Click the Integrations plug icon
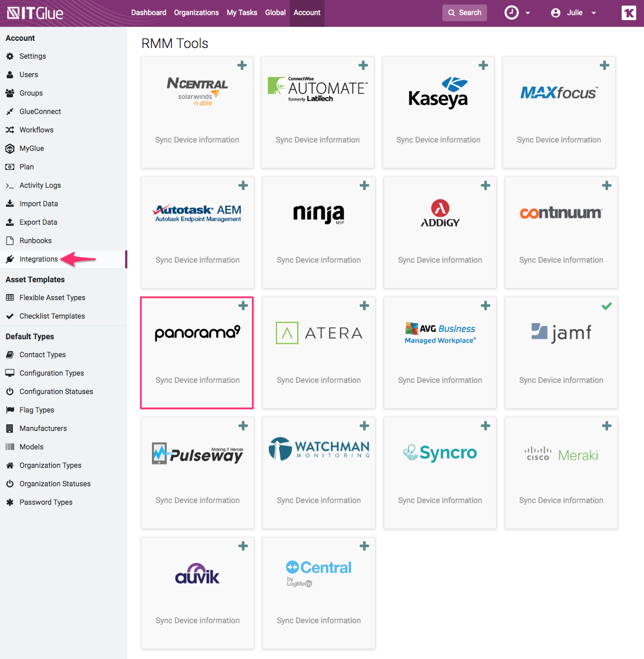Image resolution: width=644 pixels, height=659 pixels. tap(10, 259)
